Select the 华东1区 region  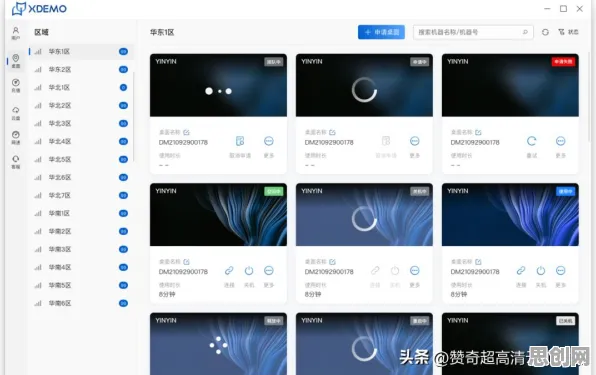pos(81,51)
